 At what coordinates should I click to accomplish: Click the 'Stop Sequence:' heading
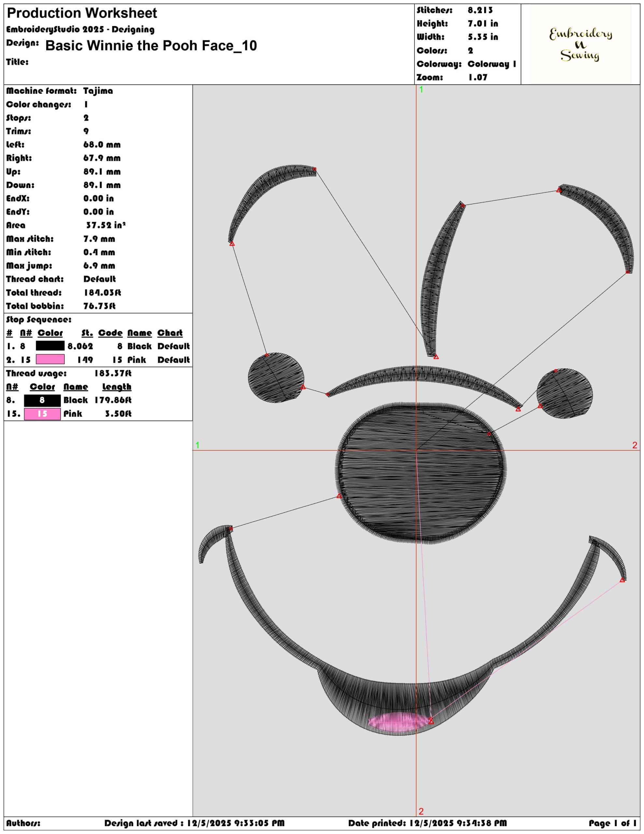tap(38, 320)
